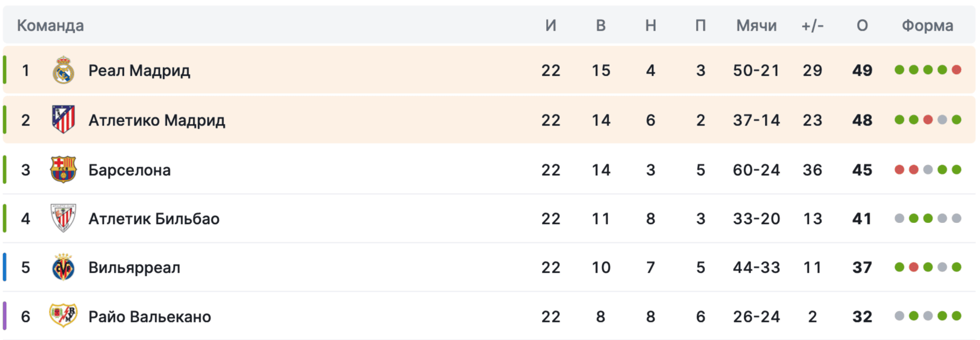
Task: Click the Atlético Madrid club crest
Action: click(63, 120)
